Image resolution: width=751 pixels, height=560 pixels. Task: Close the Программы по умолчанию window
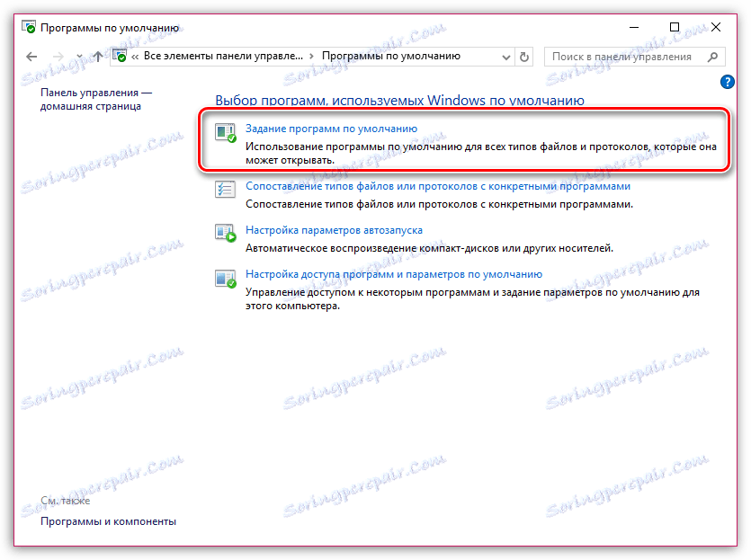point(716,27)
